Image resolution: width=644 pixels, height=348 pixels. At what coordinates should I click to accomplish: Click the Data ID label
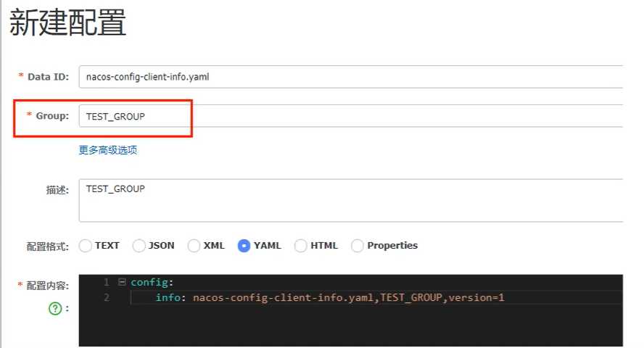click(x=48, y=77)
